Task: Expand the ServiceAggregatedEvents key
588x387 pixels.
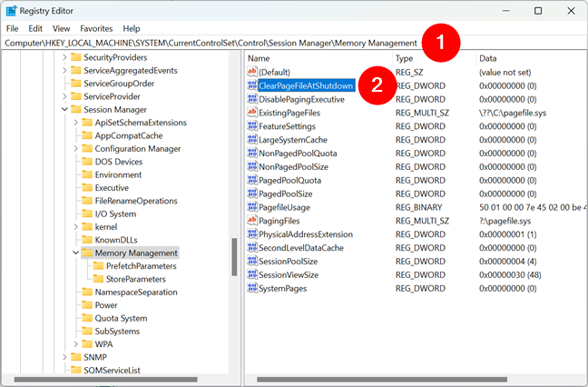Action: coord(64,71)
